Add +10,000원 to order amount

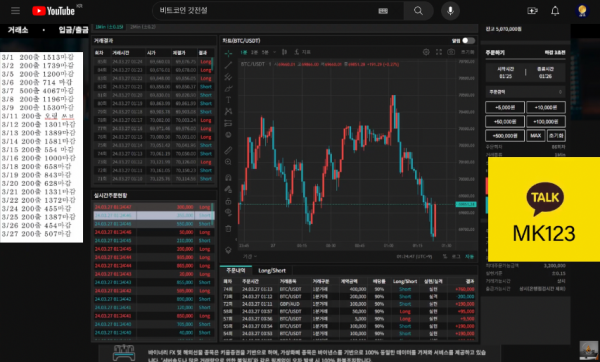point(546,108)
